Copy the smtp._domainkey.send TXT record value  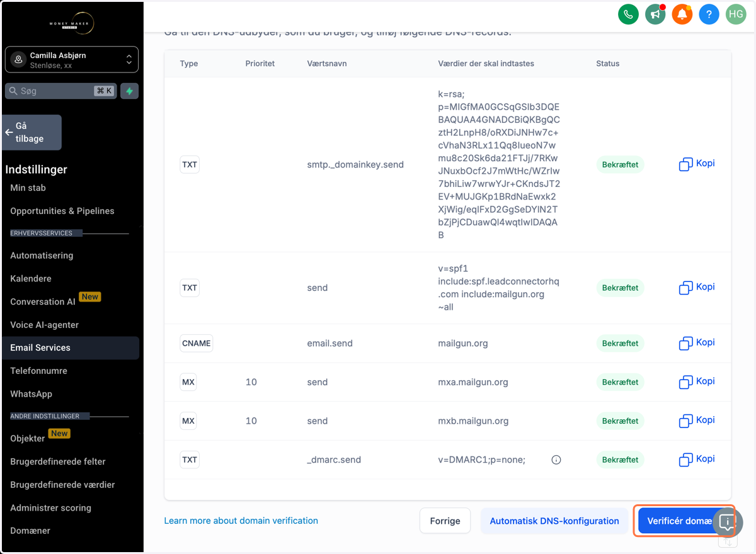[x=697, y=164]
